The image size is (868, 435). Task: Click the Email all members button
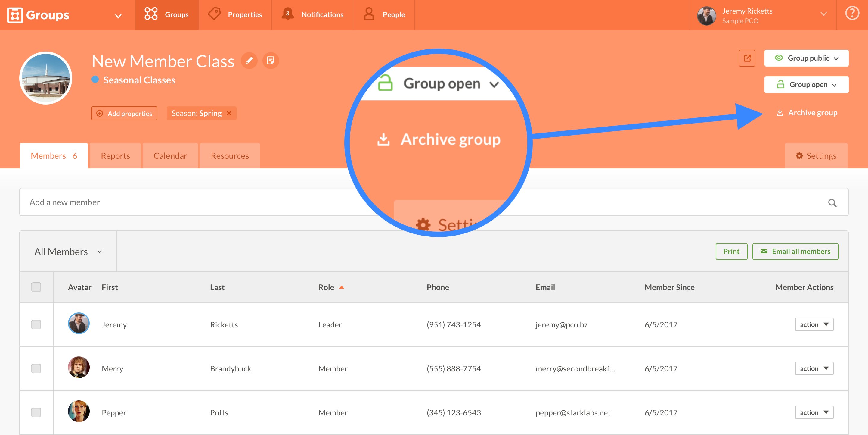795,251
